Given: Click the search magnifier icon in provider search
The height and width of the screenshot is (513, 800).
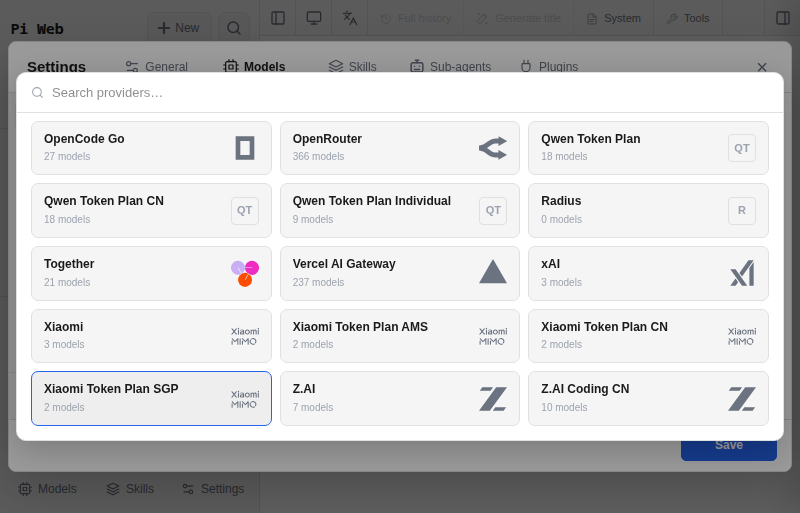Looking at the screenshot, I should [x=37, y=92].
